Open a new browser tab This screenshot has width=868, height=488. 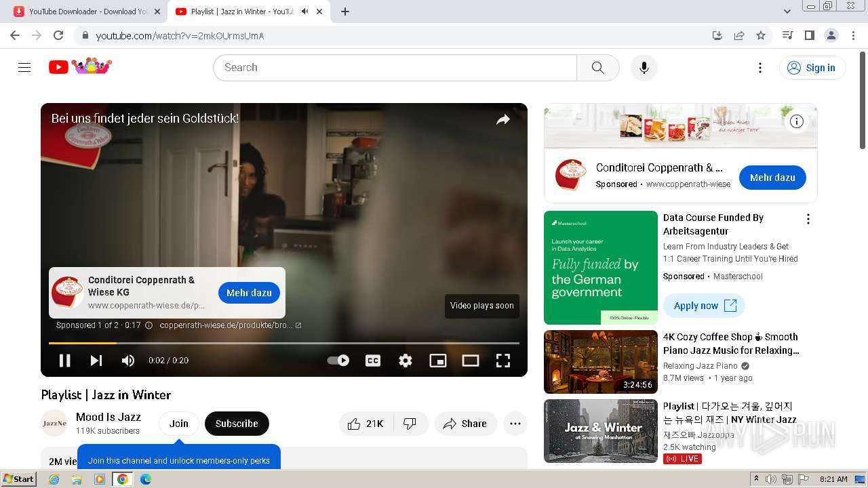[345, 12]
